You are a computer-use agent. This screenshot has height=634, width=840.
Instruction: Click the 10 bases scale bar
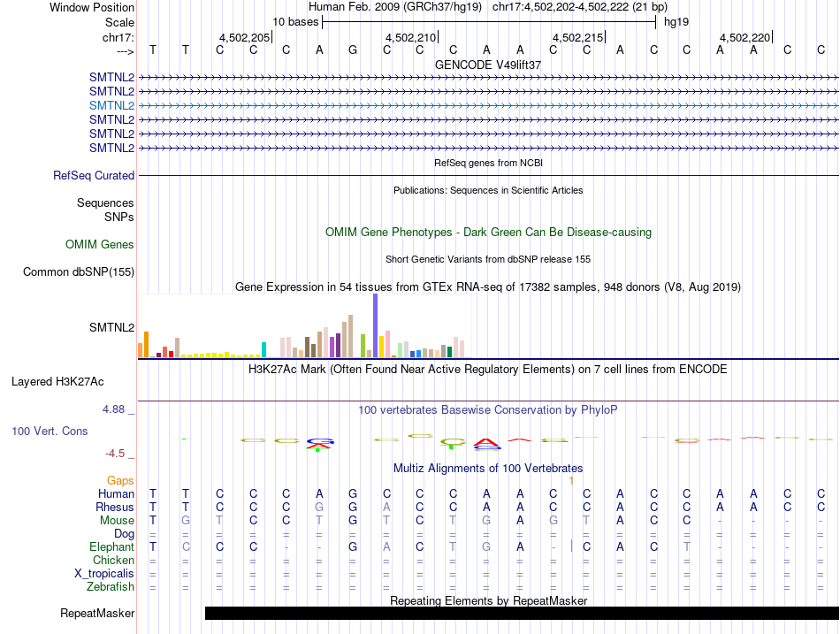[489, 22]
